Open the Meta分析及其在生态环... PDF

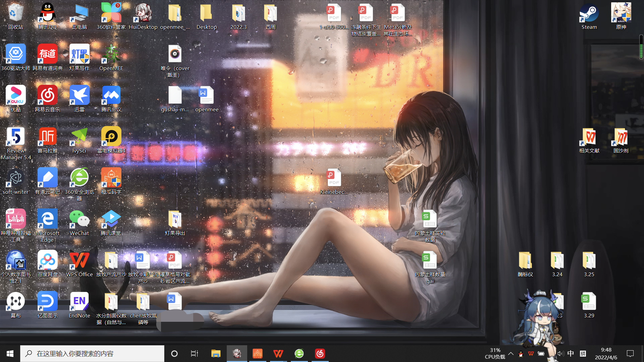398,20
